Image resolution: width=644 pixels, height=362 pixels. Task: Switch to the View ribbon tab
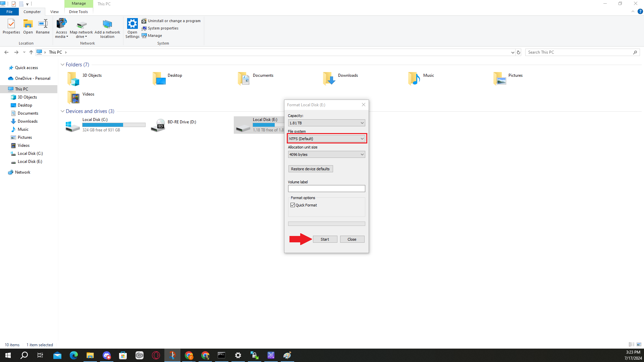point(54,12)
